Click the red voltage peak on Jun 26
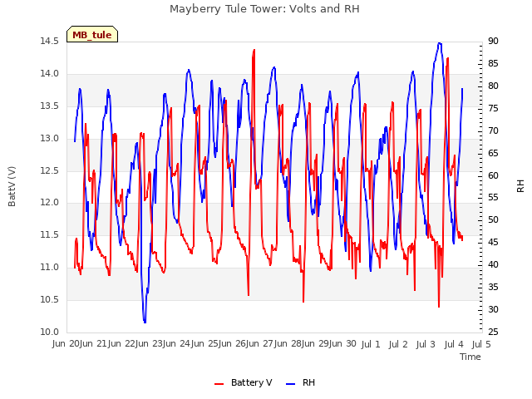Image resolution: width=532 pixels, height=399 pixels. coord(254,51)
